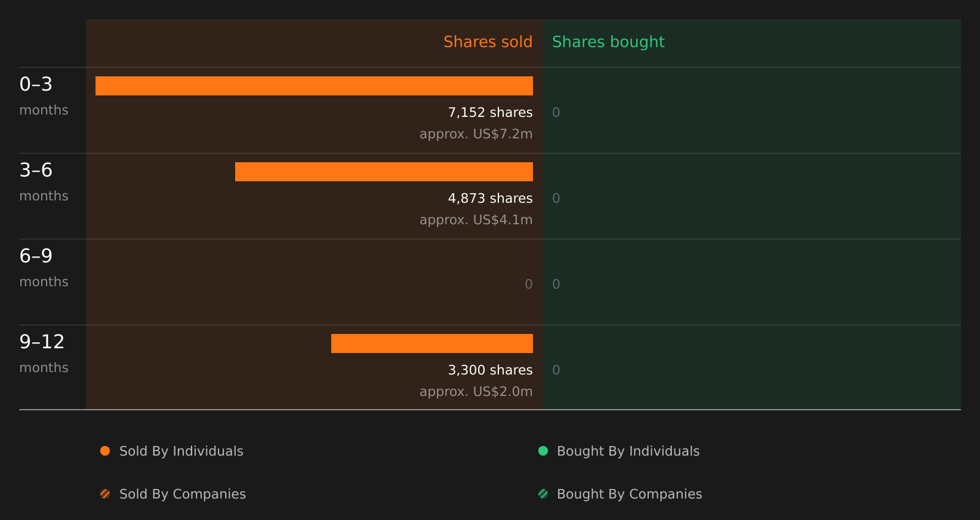Click the Shares sold column header

pos(488,42)
